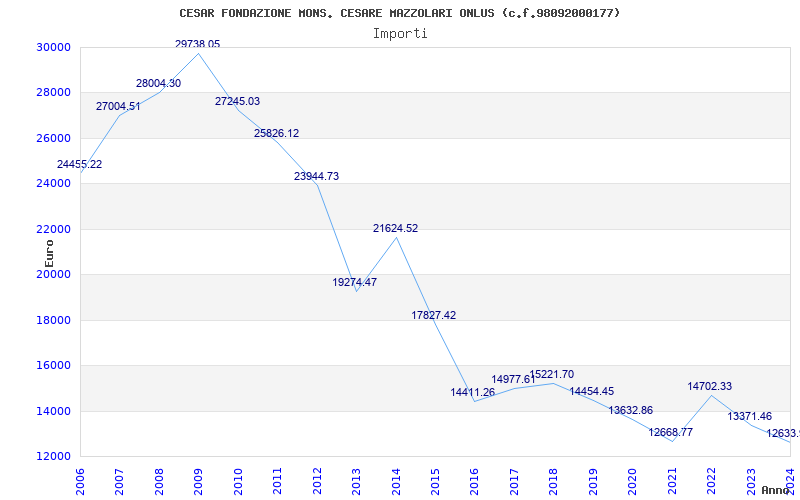Click the y-axis tick 20000
800x500 pixels.
(x=53, y=274)
